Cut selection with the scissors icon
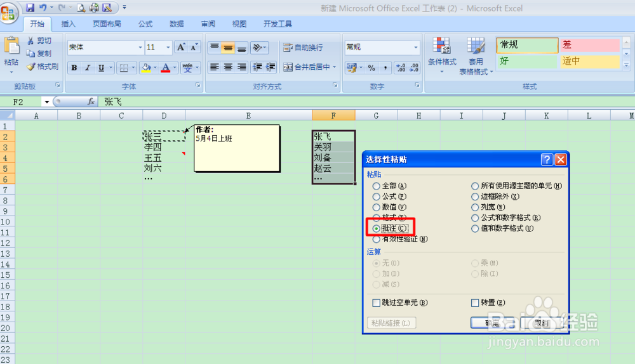Screen dimensions: 635x364 click(x=30, y=41)
